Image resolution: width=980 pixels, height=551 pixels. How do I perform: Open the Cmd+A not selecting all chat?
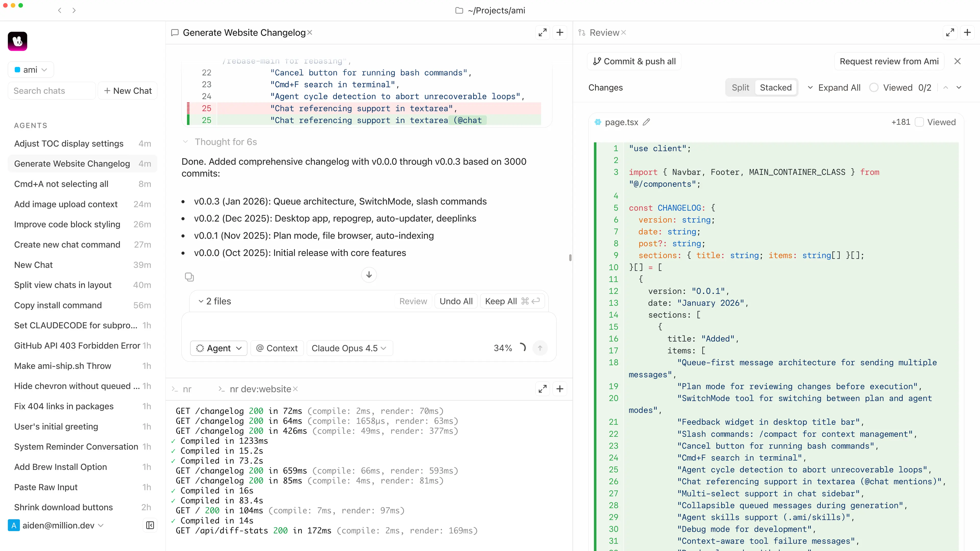(x=61, y=184)
